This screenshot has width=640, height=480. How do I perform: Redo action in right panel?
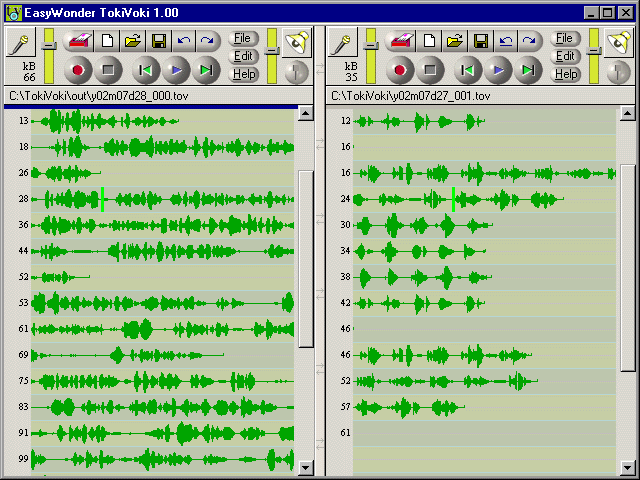[530, 41]
